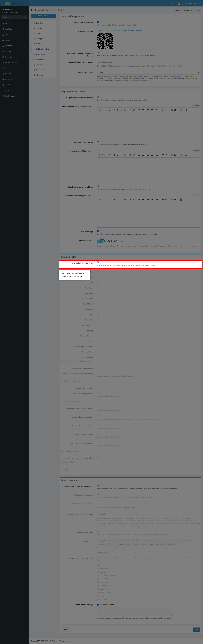Viewport: 203px width, 644px height.
Task: Tick Use global registration instructions
Action: click(98, 97)
